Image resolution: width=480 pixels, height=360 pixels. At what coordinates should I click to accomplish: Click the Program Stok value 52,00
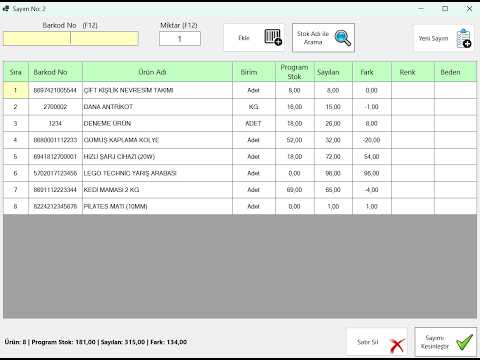tap(295, 140)
